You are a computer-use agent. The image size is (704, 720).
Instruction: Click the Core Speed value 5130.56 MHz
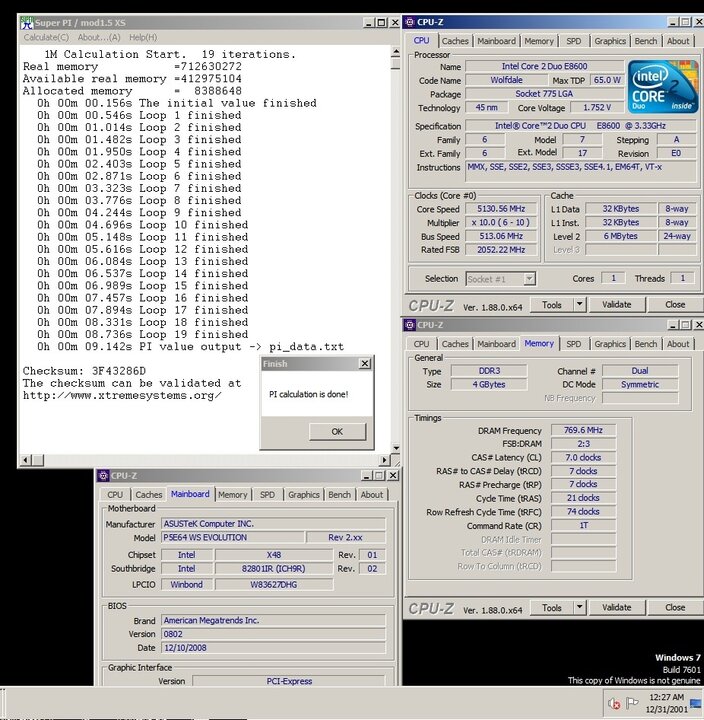pos(501,209)
